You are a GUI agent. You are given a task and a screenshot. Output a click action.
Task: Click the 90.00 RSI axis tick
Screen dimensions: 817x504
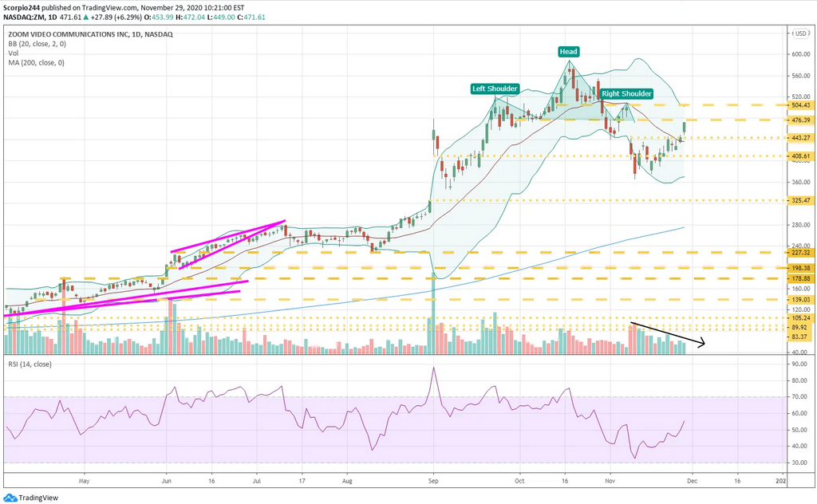(x=799, y=364)
